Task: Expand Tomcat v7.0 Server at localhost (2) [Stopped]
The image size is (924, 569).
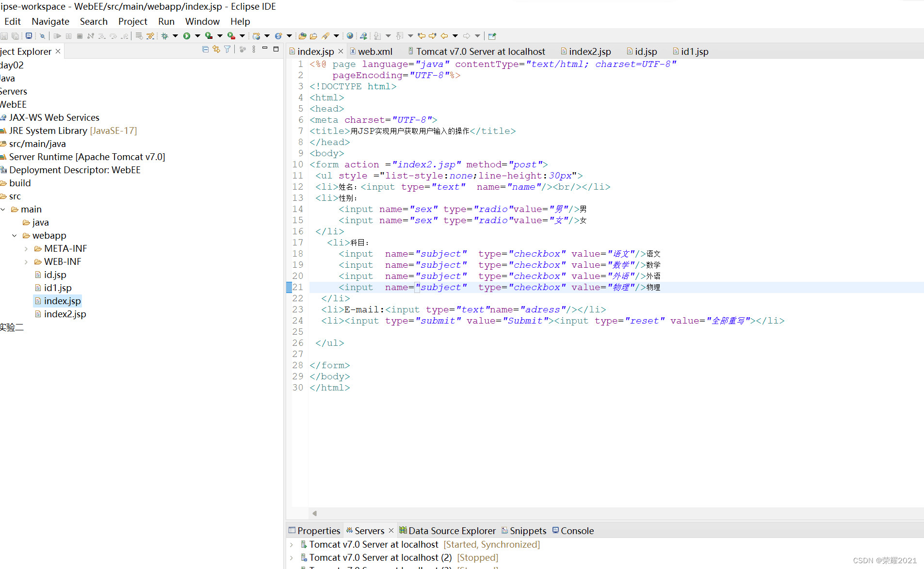Action: point(292,558)
